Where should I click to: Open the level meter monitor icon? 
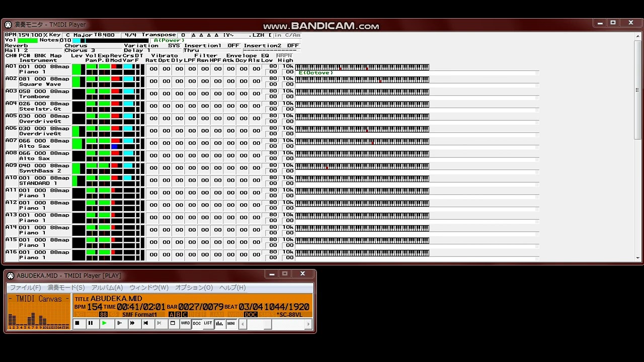point(219,323)
